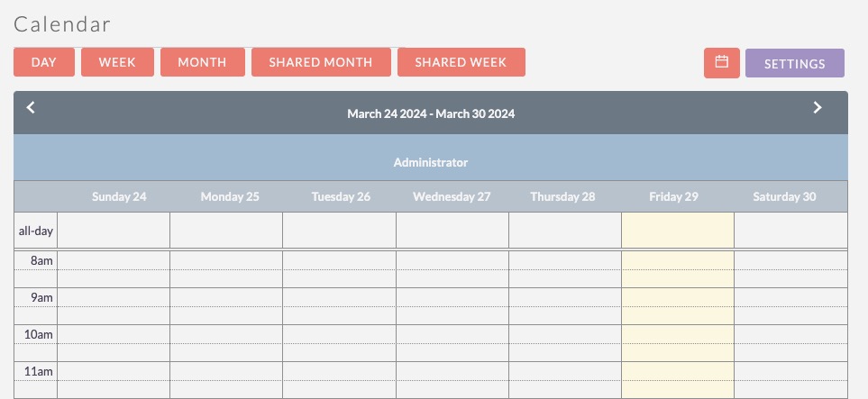Go to next week arrow
The width and height of the screenshot is (868, 399).
(x=818, y=108)
